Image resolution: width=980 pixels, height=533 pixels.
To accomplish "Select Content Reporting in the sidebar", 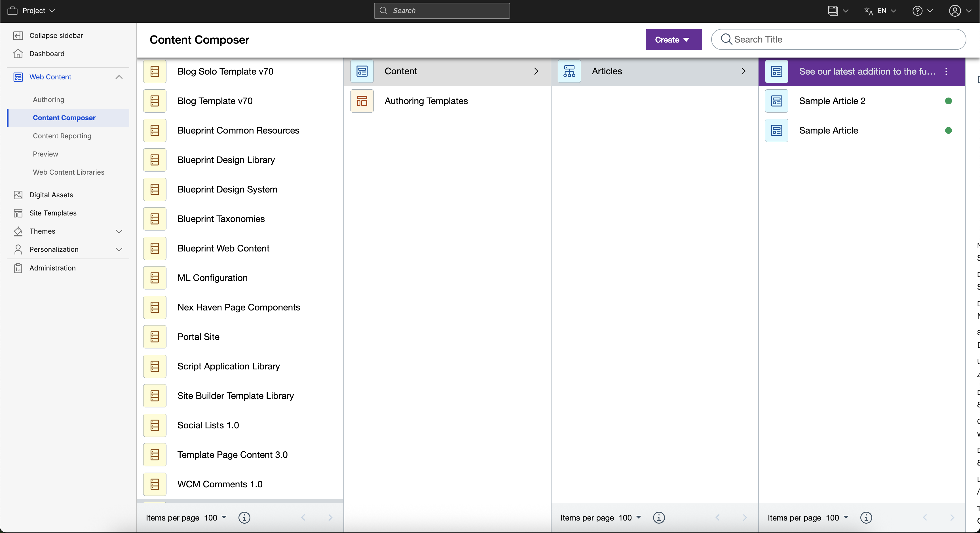I will point(62,136).
